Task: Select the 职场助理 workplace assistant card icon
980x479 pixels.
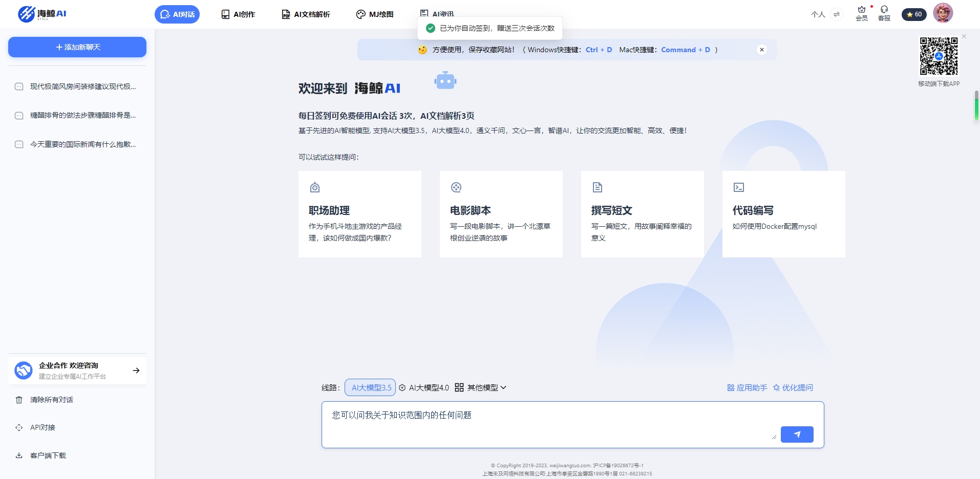Action: [314, 187]
